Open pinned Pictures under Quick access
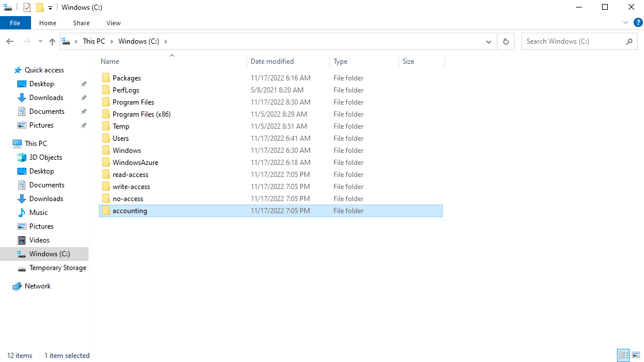This screenshot has height=362, width=644. click(x=41, y=125)
